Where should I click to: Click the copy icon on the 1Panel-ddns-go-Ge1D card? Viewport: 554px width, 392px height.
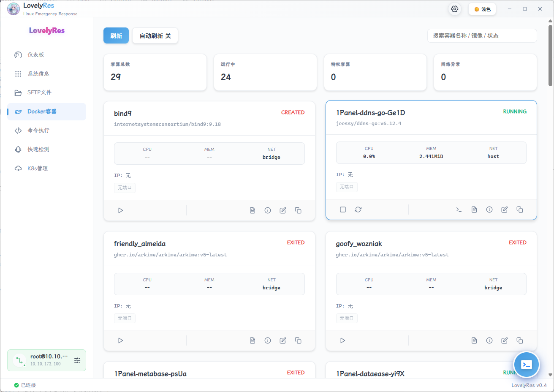click(x=520, y=210)
